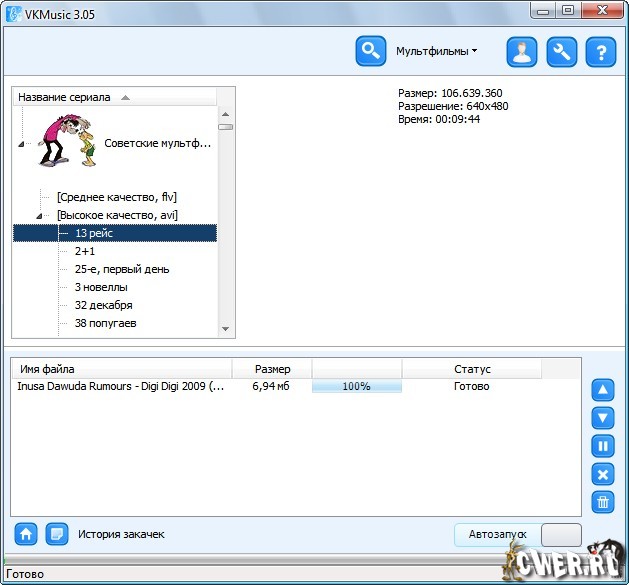The image size is (629, 585).
Task: Select the 32 декабря cartoon
Action: coord(103,305)
